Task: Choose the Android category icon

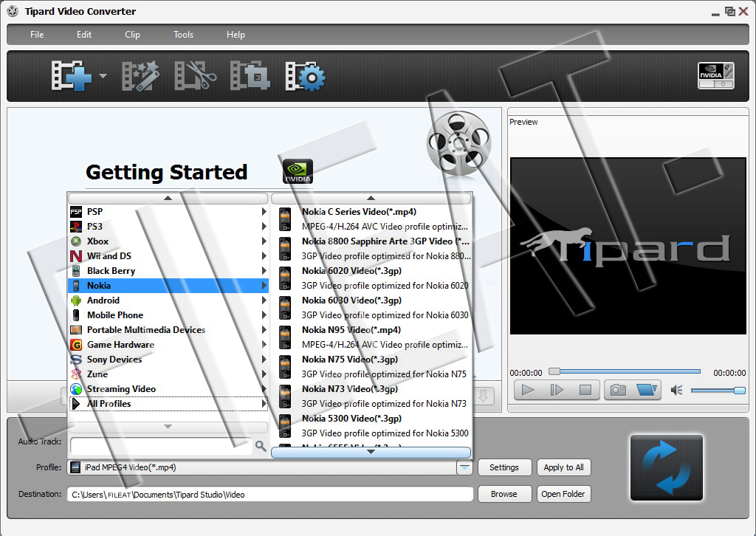Action: (x=76, y=300)
